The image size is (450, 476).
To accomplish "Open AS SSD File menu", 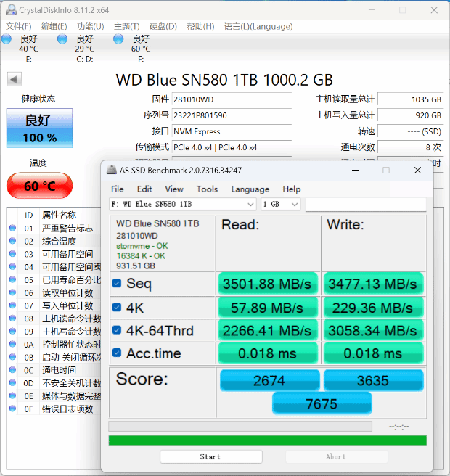I will coord(117,189).
